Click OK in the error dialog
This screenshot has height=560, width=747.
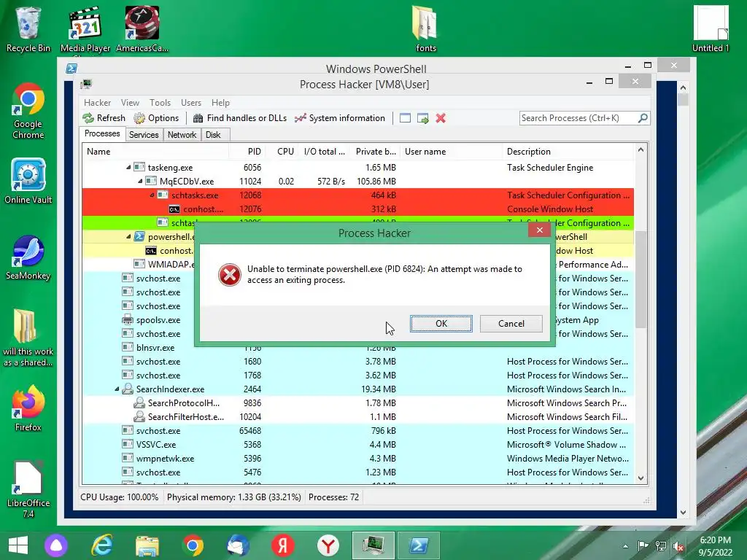(441, 324)
